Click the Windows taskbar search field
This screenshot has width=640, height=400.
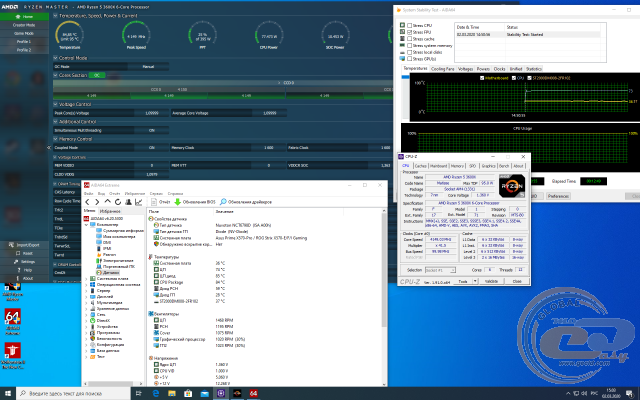73,393
